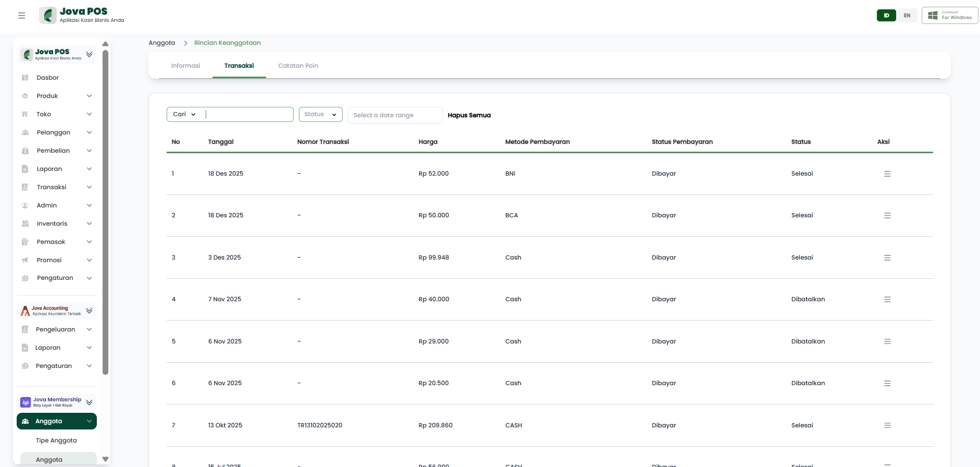Collapse the Jova Accounting sidebar section
Screen dimensions: 980x467
click(x=89, y=311)
